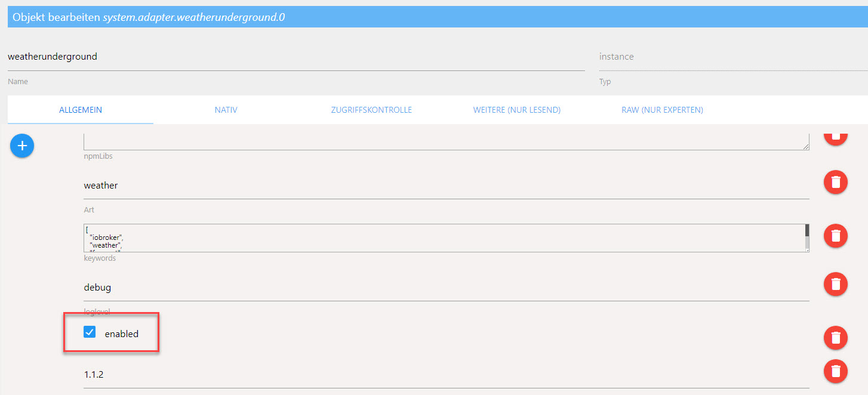Click the npmLibs text area

(447, 141)
